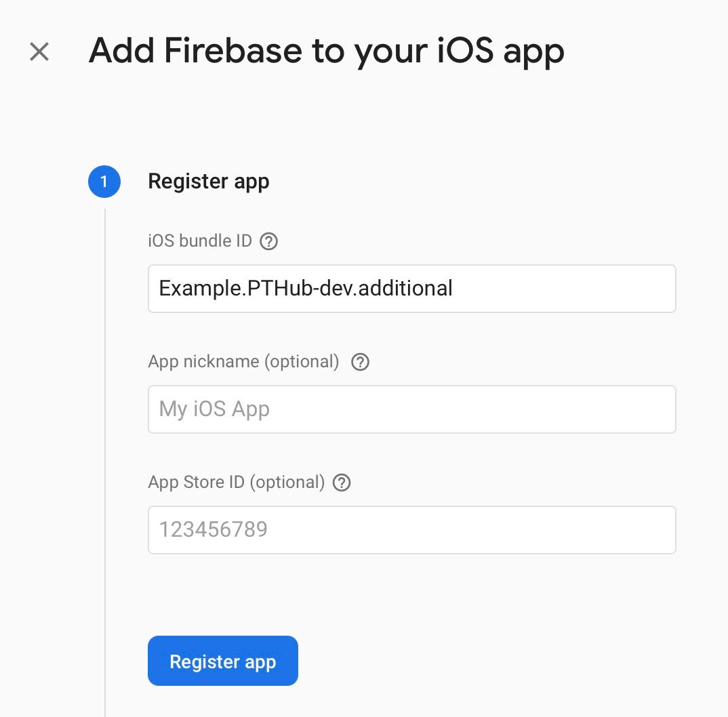Select the Register app step heading
Viewport: 728px width, 717px height.
(x=208, y=181)
